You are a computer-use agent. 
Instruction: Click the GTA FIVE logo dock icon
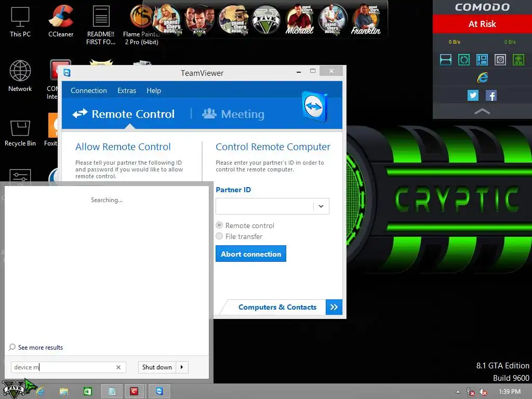pyautogui.click(x=267, y=20)
